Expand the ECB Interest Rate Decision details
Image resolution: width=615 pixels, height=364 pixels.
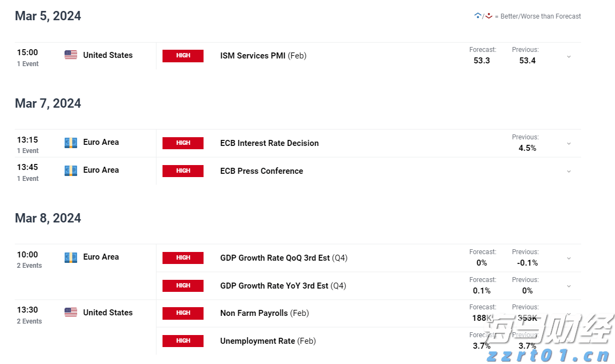568,143
